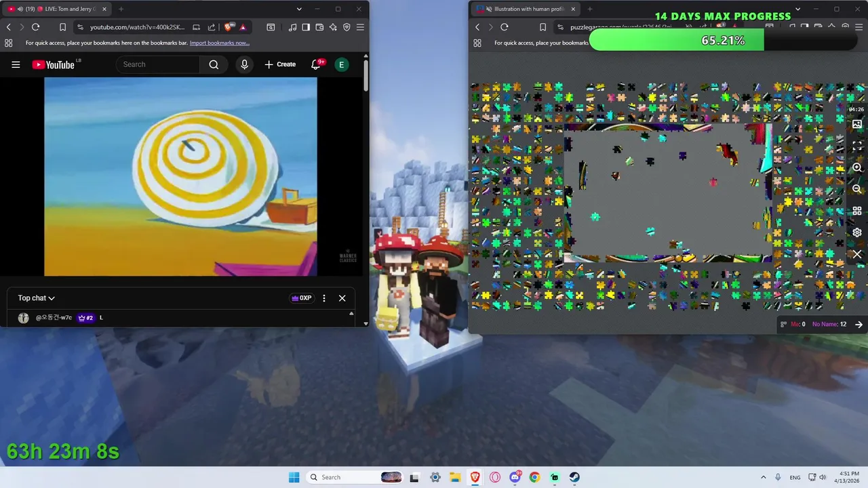
Task: Open Brave VPN shield icon in YouTube window
Action: tap(347, 27)
